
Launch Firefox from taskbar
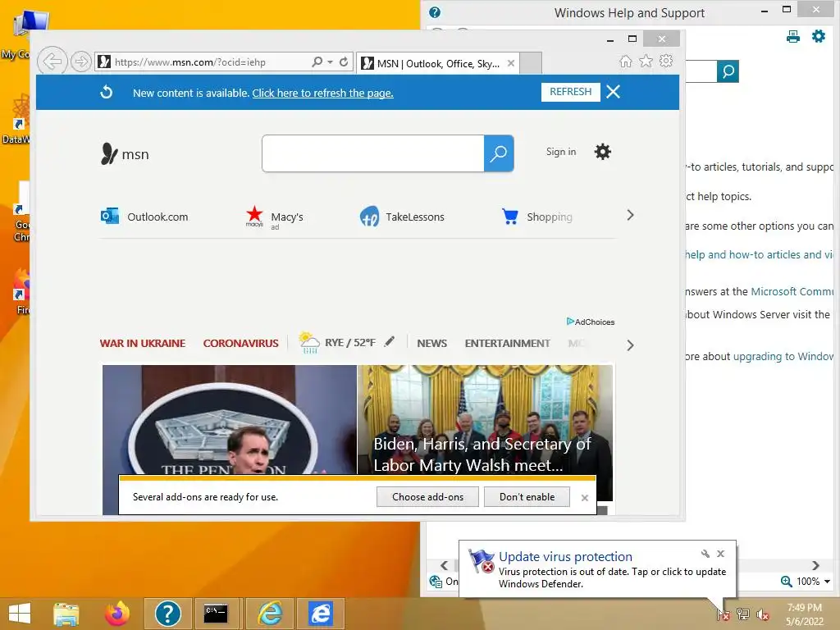point(117,614)
